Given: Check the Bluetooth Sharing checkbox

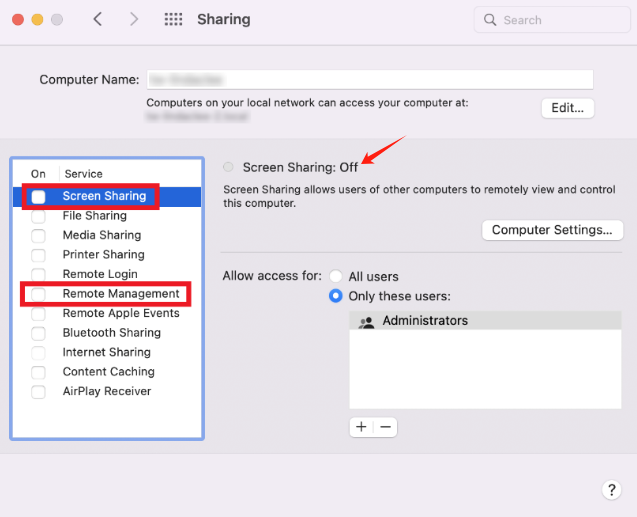Looking at the screenshot, I should 38,333.
